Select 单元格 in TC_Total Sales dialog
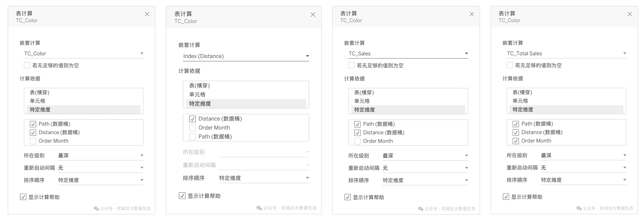 tap(566, 101)
